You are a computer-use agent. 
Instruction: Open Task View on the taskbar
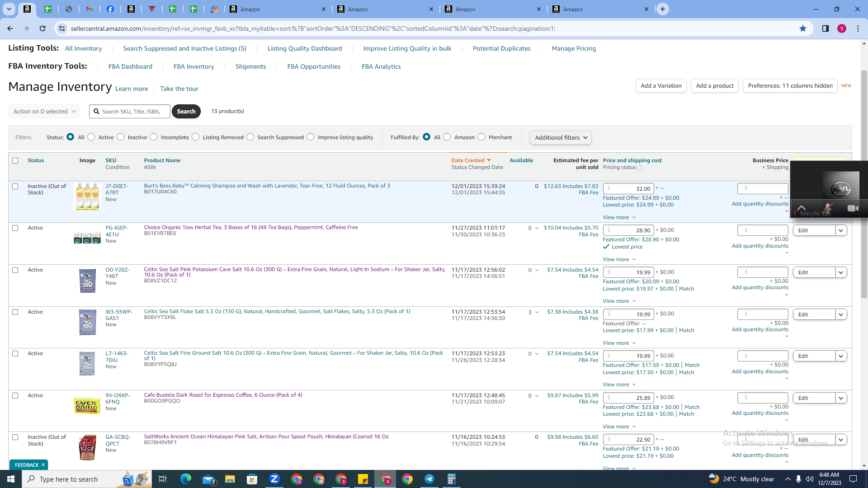coord(163,479)
